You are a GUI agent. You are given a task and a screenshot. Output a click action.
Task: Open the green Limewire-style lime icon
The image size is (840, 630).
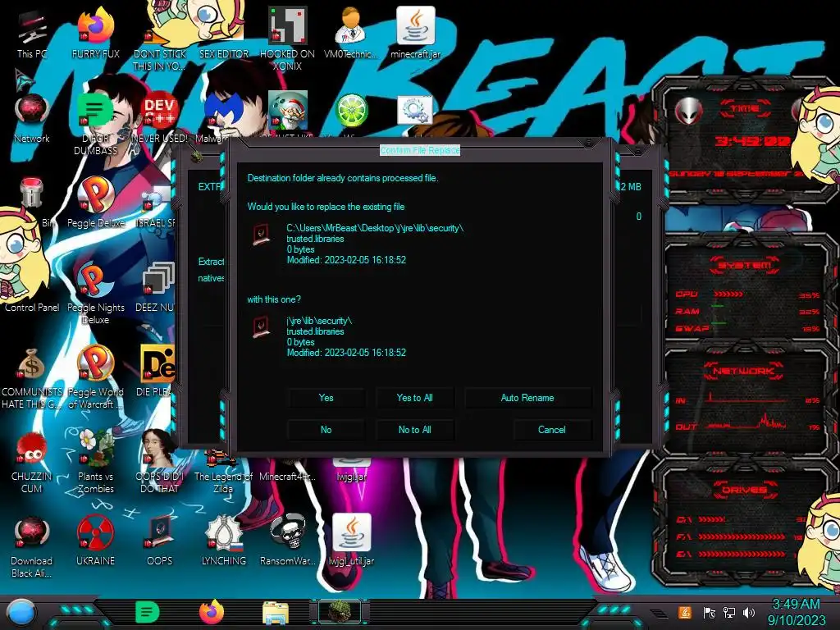coord(351,111)
